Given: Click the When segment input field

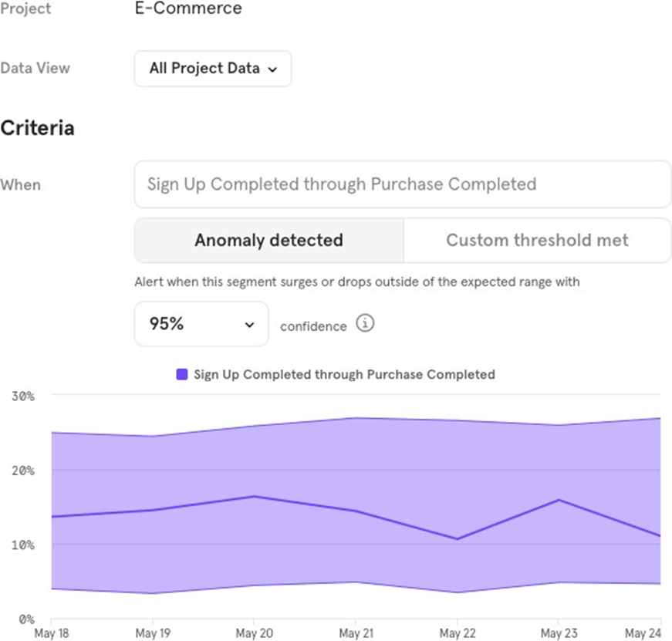Looking at the screenshot, I should [402, 184].
